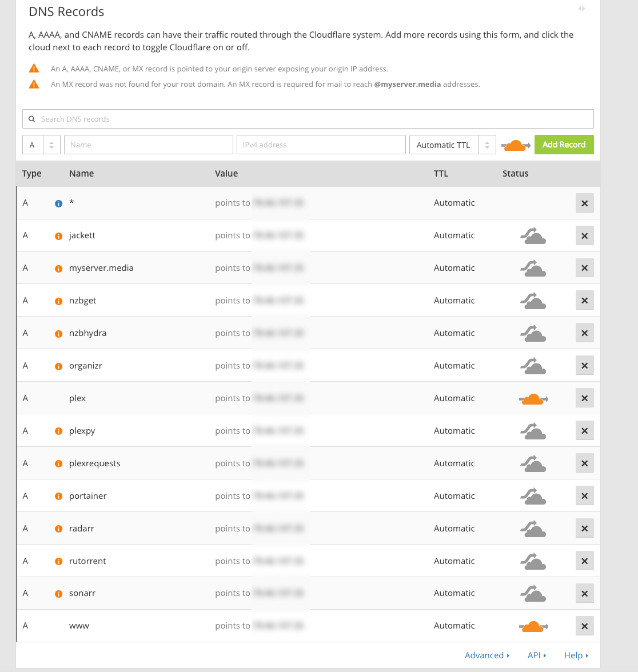Edit the plexrequests record name
Viewport: 638px width, 672px height.
click(x=95, y=463)
